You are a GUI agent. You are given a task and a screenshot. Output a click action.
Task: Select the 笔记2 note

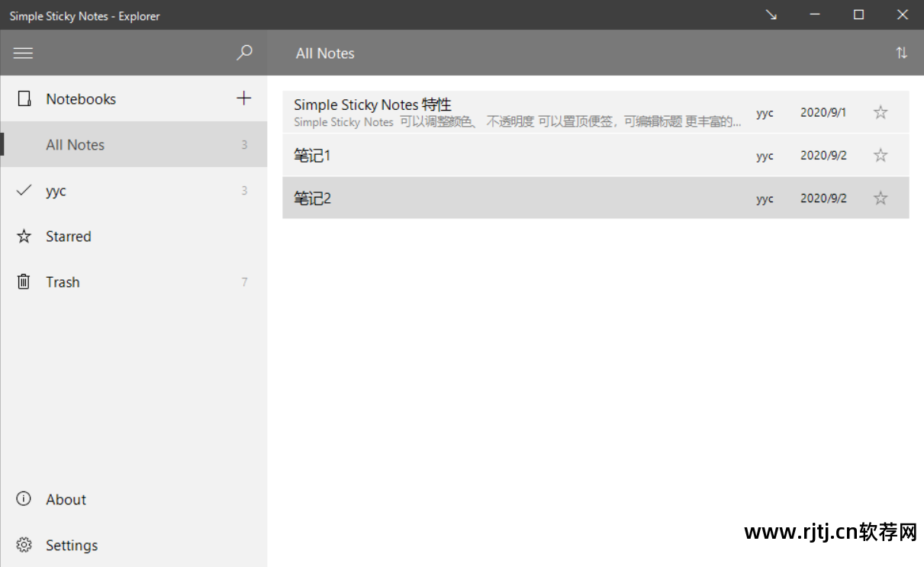[595, 198]
